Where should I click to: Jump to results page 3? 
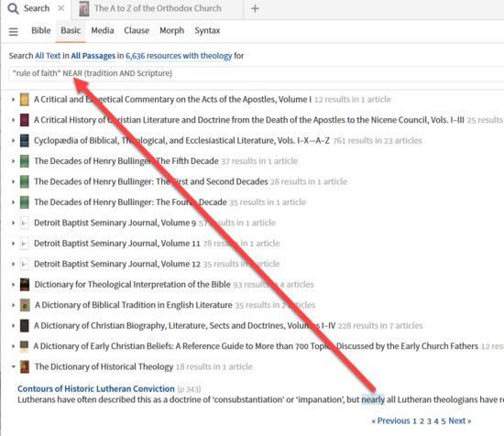pyautogui.click(x=429, y=421)
